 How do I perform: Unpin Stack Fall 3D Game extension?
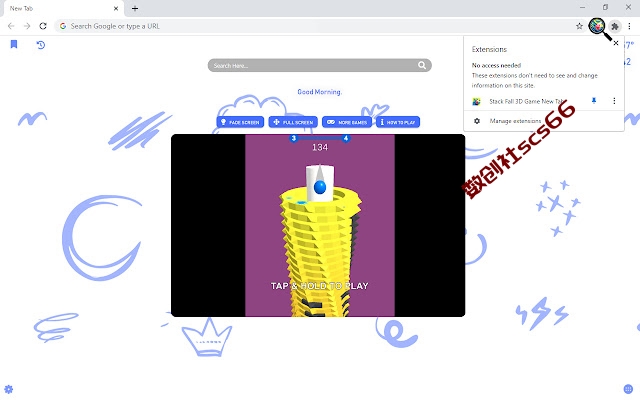[594, 101]
